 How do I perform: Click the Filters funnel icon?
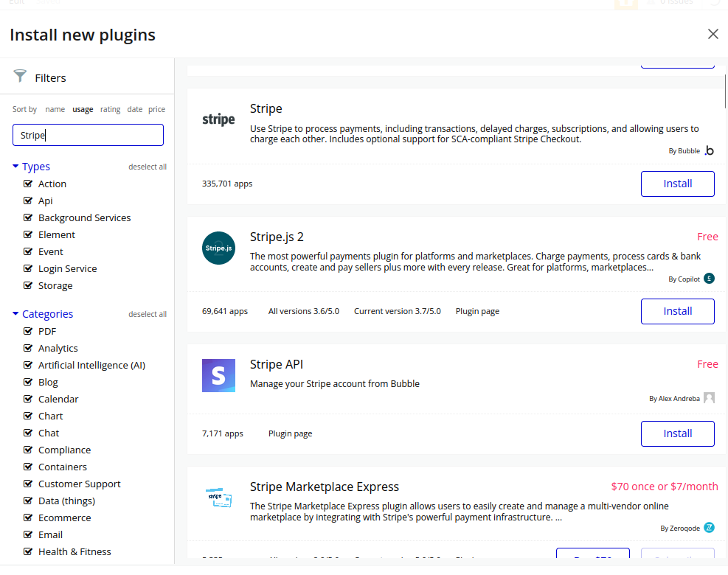point(20,76)
